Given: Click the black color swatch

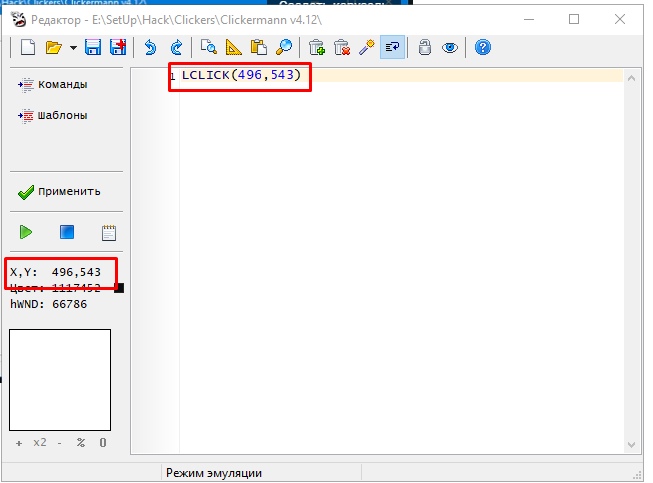Looking at the screenshot, I should pos(119,288).
